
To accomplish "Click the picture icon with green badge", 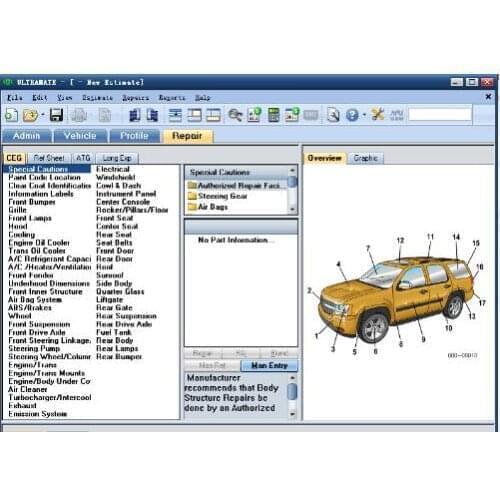I will click(x=292, y=115).
